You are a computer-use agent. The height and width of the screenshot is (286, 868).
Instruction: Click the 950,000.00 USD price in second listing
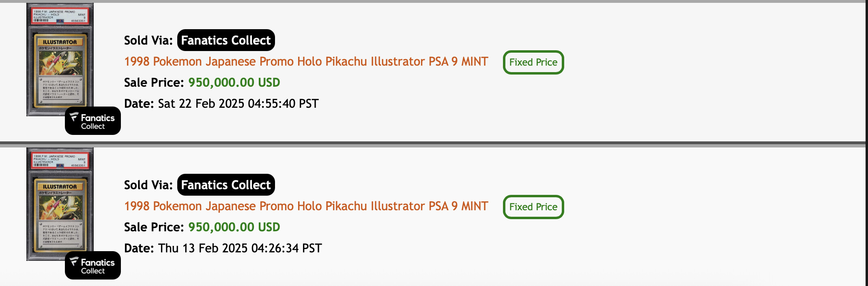(234, 227)
